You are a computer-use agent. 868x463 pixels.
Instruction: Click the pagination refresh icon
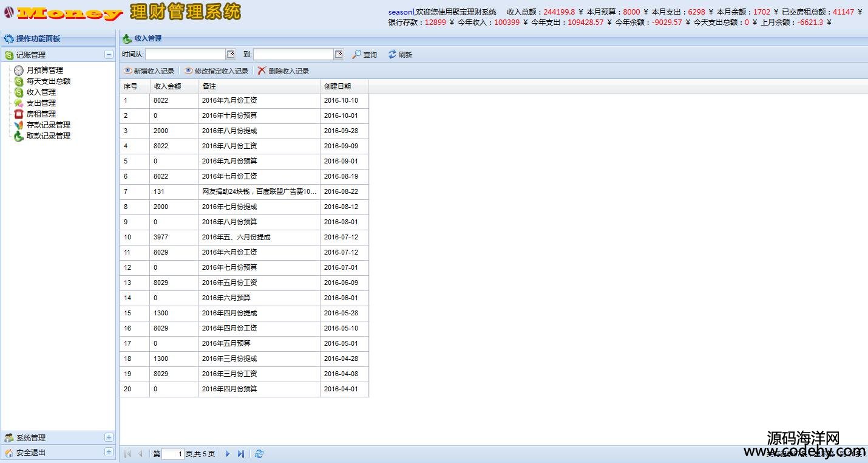point(259,453)
